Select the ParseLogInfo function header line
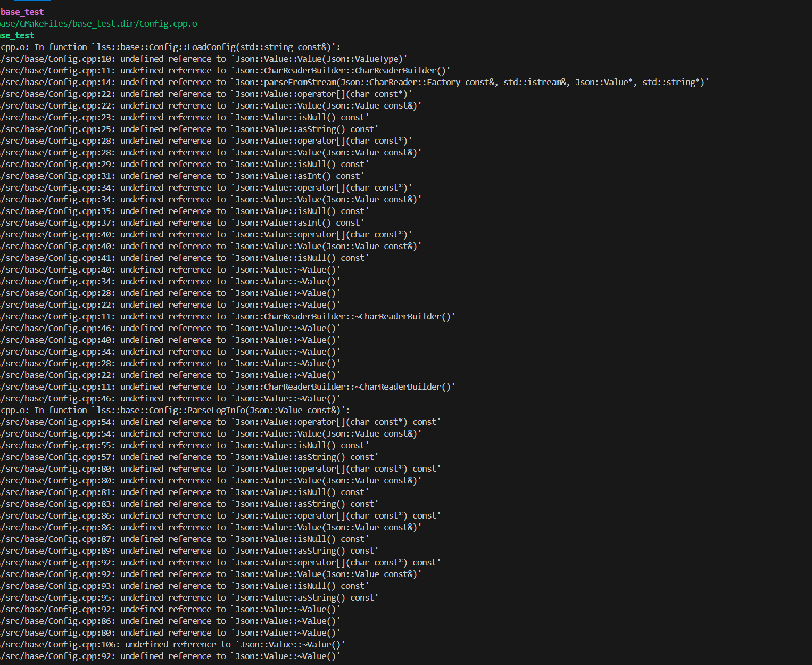812x665 pixels. point(175,410)
